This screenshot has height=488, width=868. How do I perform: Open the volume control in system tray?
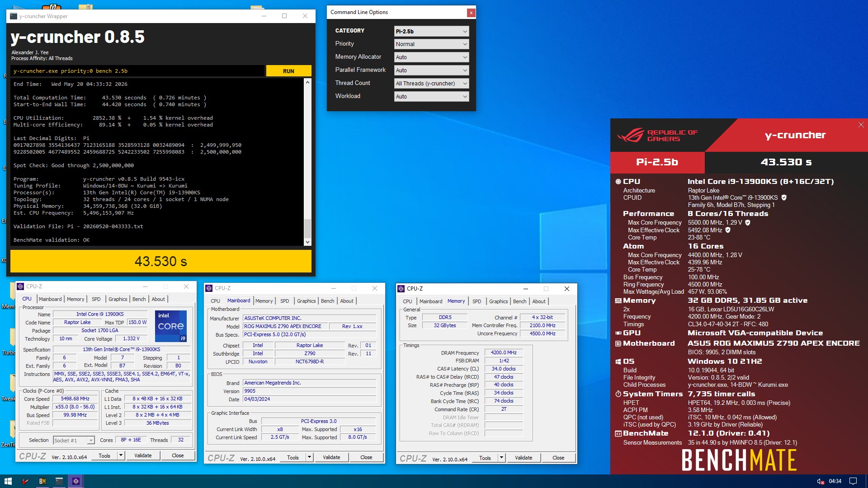820,481
